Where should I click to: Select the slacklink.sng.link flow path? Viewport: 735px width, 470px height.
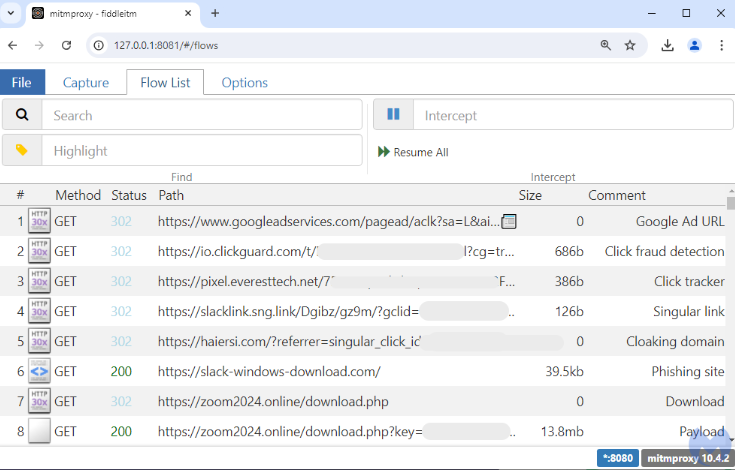tap(336, 311)
